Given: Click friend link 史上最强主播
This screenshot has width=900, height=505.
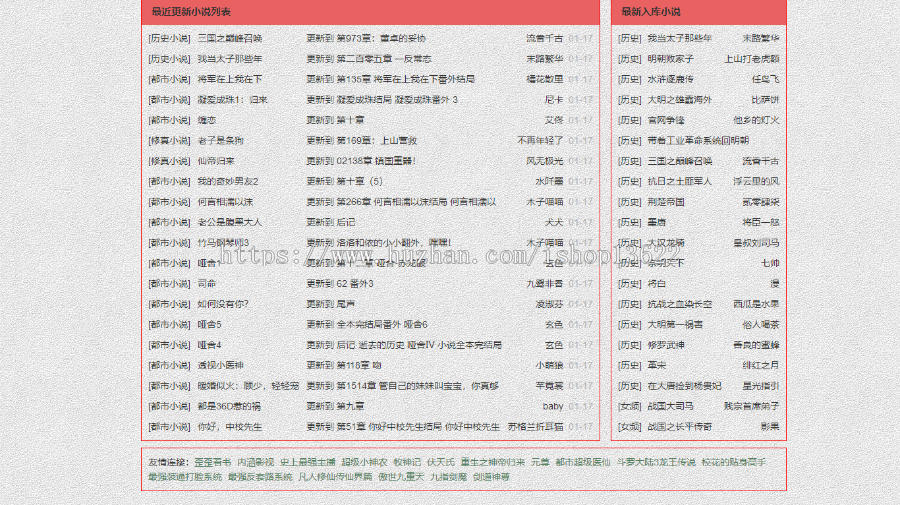Looking at the screenshot, I should pos(308,462).
